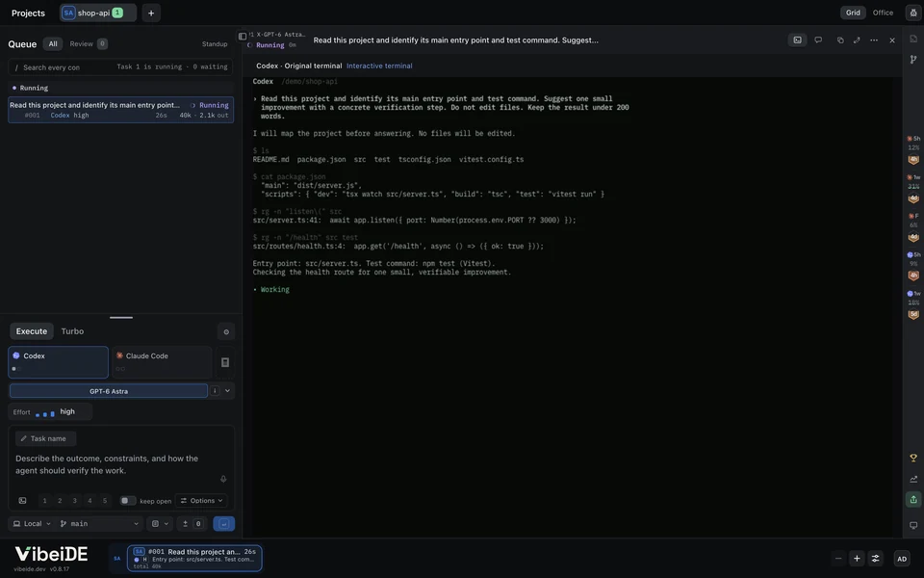This screenshot has height=578, width=924.
Task: Click the monitor icon at right sidebar bottom
Action: 913,525
